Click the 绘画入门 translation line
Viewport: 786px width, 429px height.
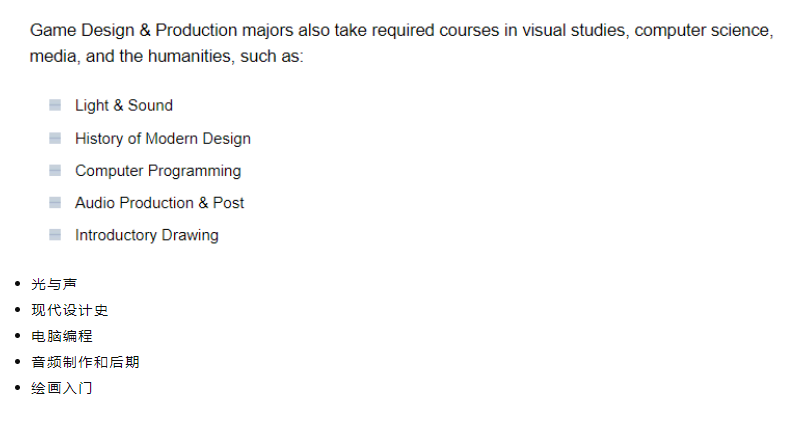tap(62, 388)
